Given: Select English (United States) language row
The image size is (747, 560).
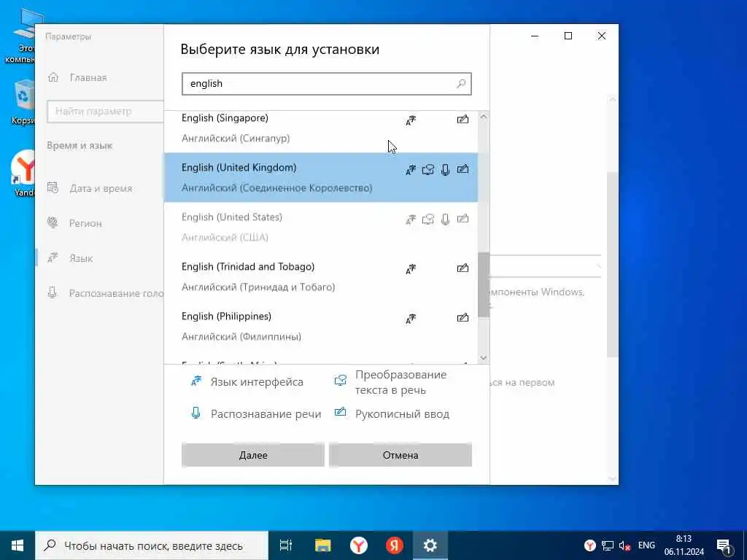Looking at the screenshot, I should [321, 227].
